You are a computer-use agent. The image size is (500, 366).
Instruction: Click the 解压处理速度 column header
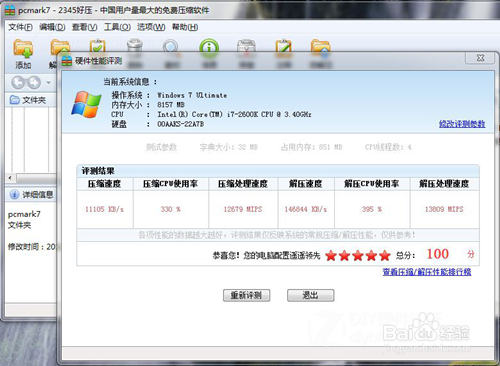(x=444, y=184)
